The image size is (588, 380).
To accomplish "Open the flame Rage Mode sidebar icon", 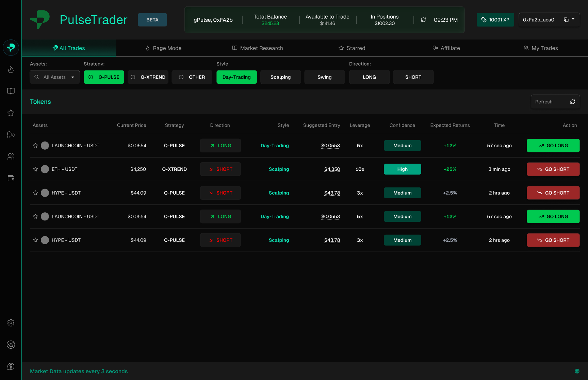I will click(11, 69).
